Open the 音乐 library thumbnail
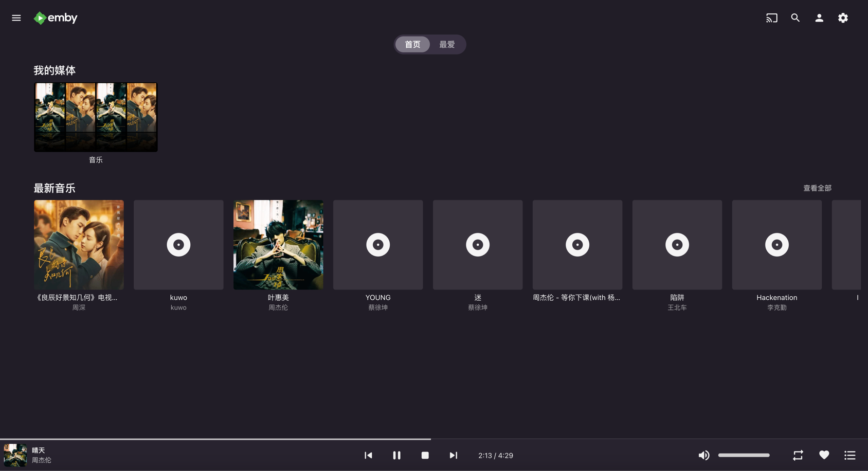The image size is (868, 471). point(96,117)
